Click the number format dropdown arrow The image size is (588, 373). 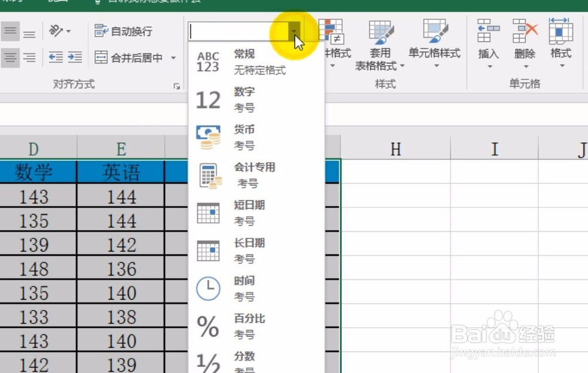click(294, 32)
